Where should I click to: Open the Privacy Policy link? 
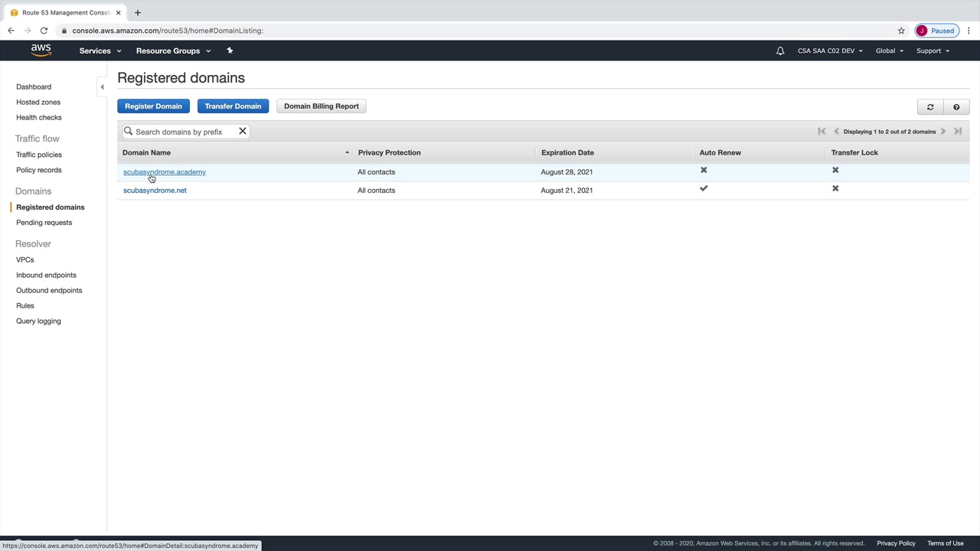(x=896, y=543)
